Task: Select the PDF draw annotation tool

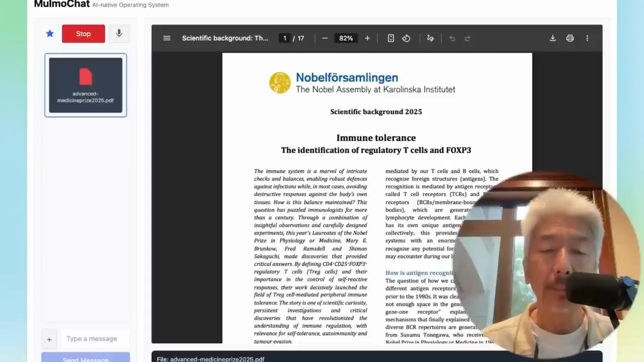Action: [x=430, y=38]
